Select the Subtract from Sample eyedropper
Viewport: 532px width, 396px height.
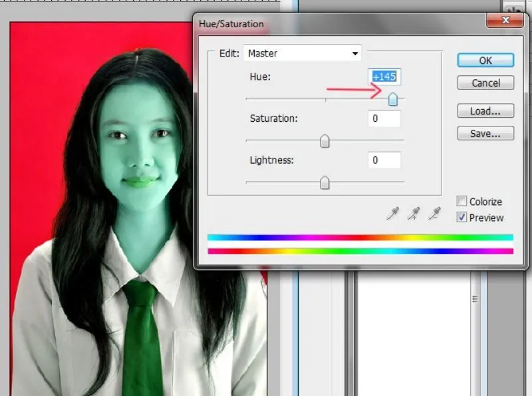pyautogui.click(x=434, y=213)
